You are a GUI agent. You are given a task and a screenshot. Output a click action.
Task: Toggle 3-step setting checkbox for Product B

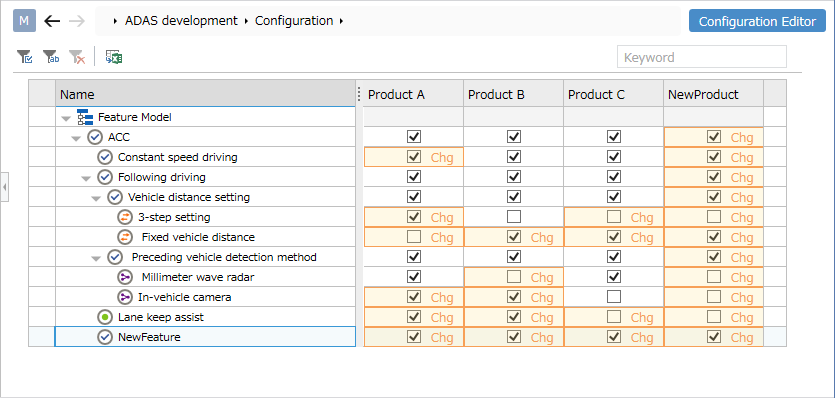pos(514,217)
